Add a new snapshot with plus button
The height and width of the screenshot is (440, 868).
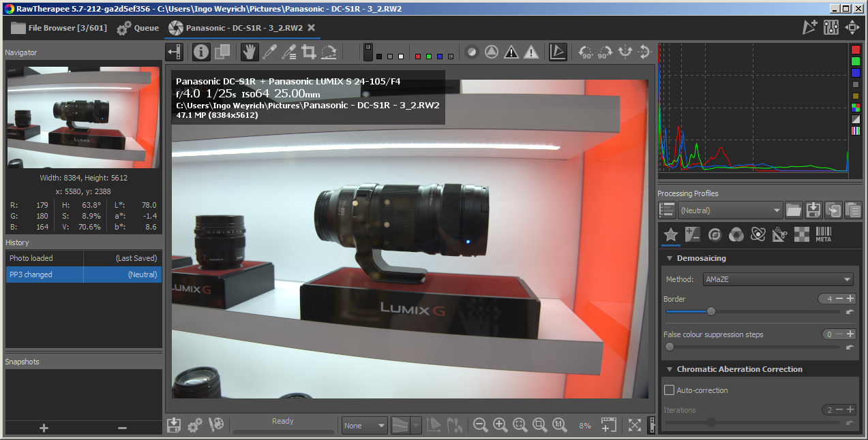tap(44, 428)
